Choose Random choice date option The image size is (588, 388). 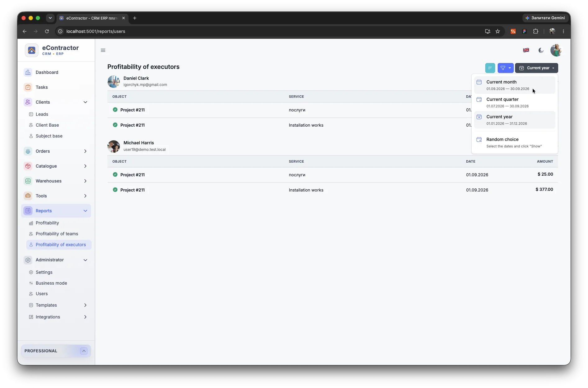click(514, 142)
